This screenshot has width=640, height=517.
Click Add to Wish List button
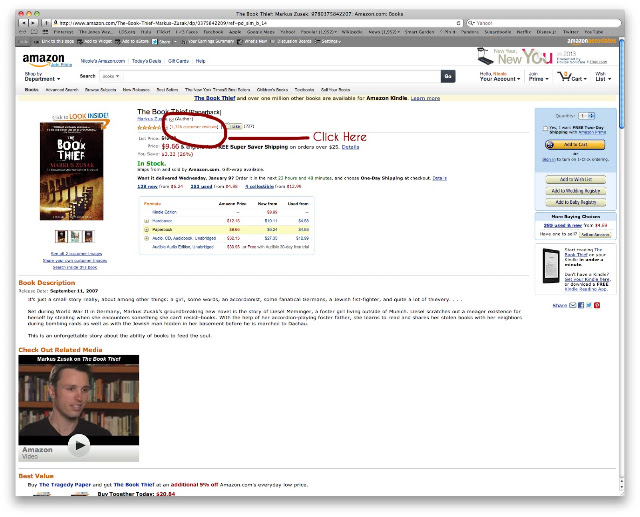coord(576,180)
